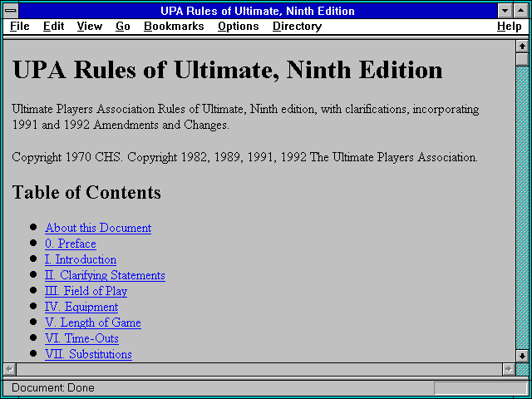532x399 pixels.
Task: Visit III. Field of Play link
Action: [x=86, y=291]
